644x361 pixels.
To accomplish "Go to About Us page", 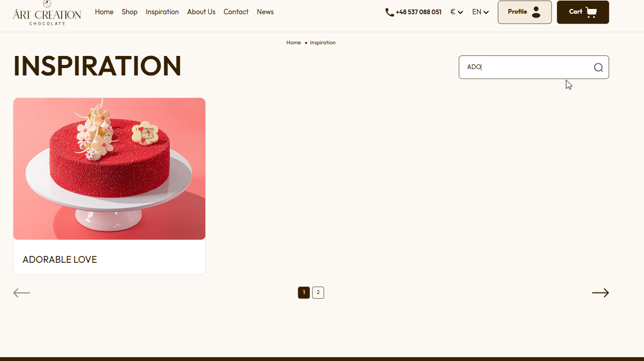I will [201, 12].
